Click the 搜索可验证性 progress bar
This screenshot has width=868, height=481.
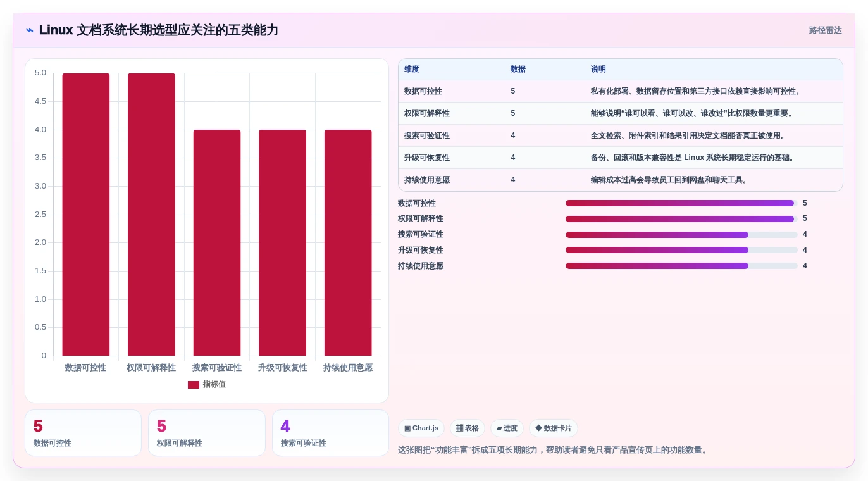pyautogui.click(x=681, y=235)
